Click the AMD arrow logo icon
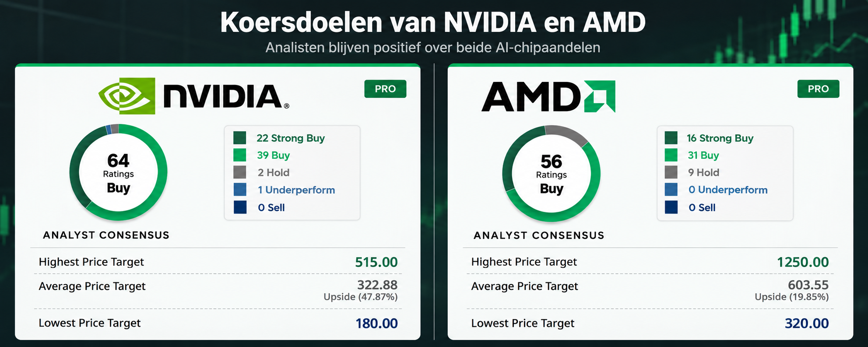Viewport: 868px width, 347px height. [600, 96]
